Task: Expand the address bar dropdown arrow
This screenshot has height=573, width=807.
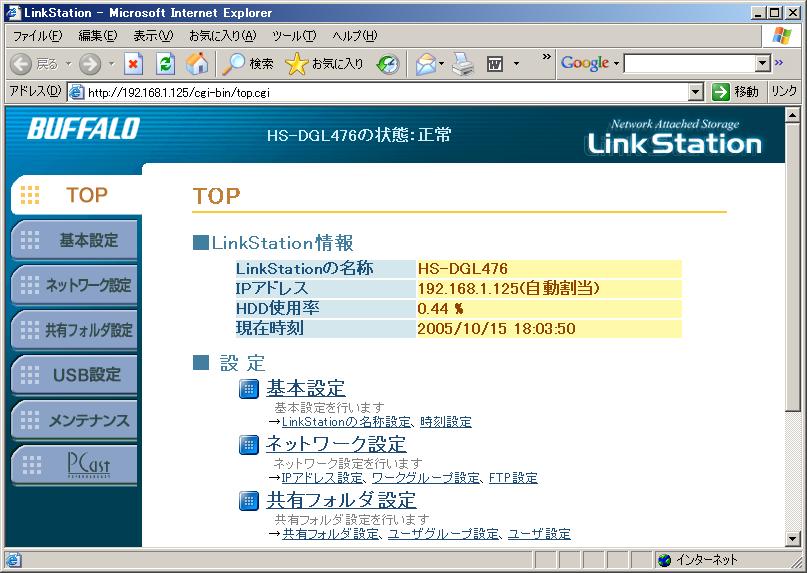Action: (x=696, y=92)
